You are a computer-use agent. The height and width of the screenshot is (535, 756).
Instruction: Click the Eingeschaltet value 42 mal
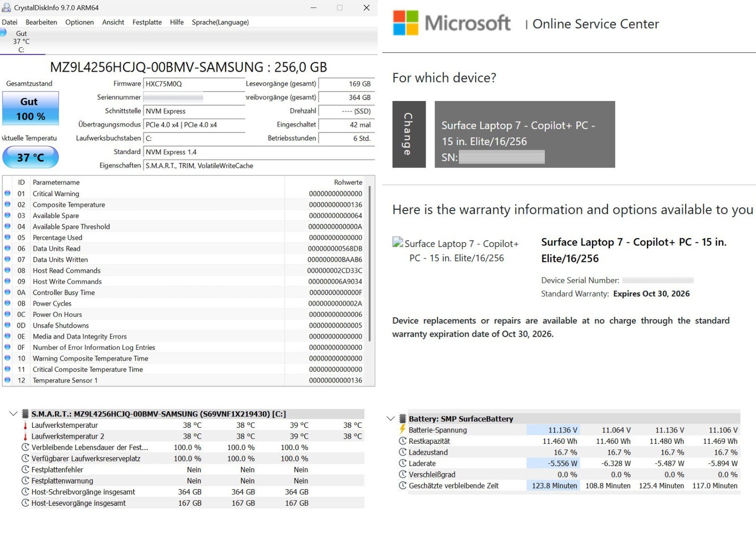tap(346, 125)
